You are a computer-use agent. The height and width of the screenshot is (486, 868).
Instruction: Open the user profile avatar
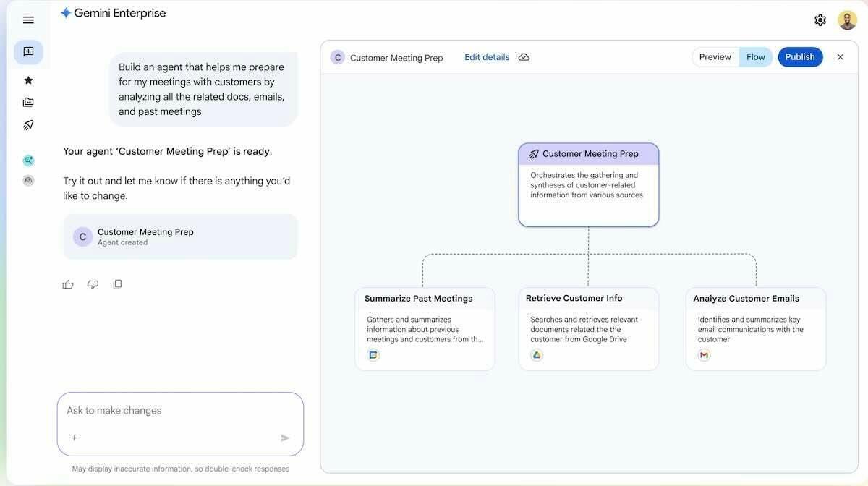click(847, 20)
